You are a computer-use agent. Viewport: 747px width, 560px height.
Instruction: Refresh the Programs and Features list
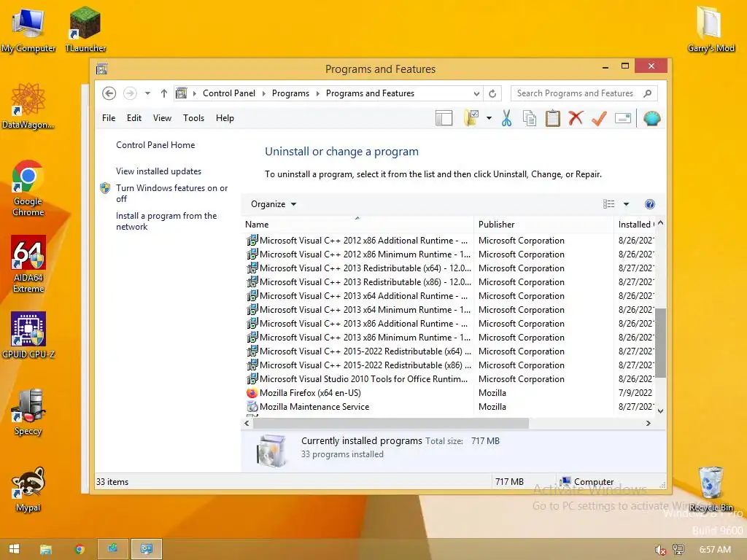pyautogui.click(x=492, y=93)
